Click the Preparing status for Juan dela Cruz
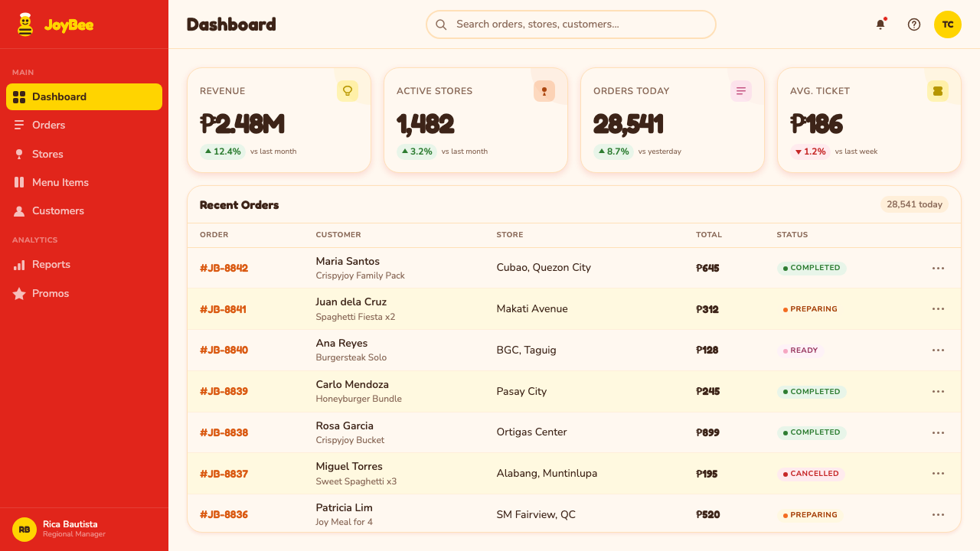980x551 pixels. click(x=810, y=309)
